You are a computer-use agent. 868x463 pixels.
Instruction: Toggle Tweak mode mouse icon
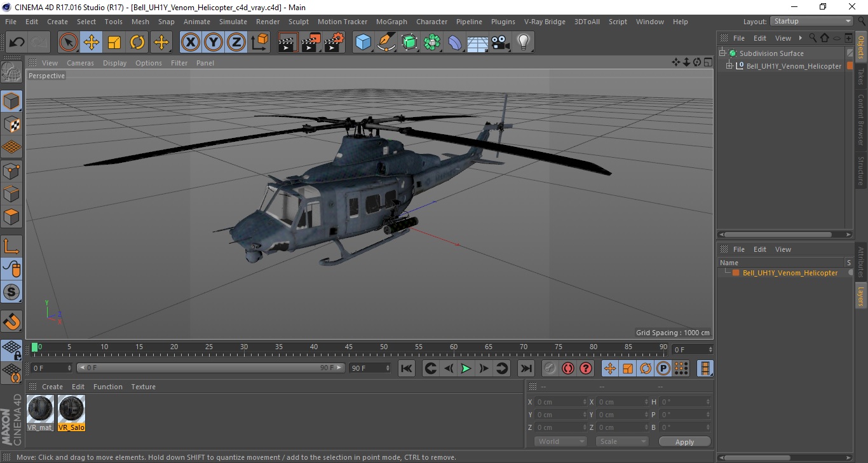(x=11, y=268)
